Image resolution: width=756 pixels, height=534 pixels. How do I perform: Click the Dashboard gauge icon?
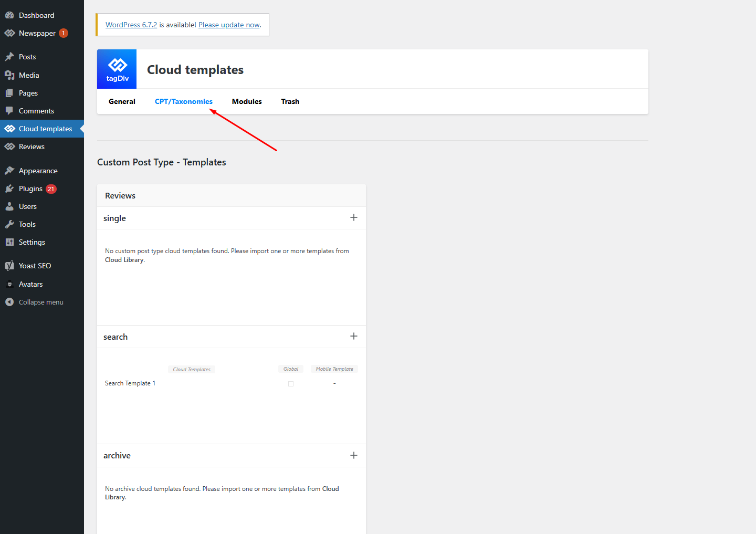point(9,15)
